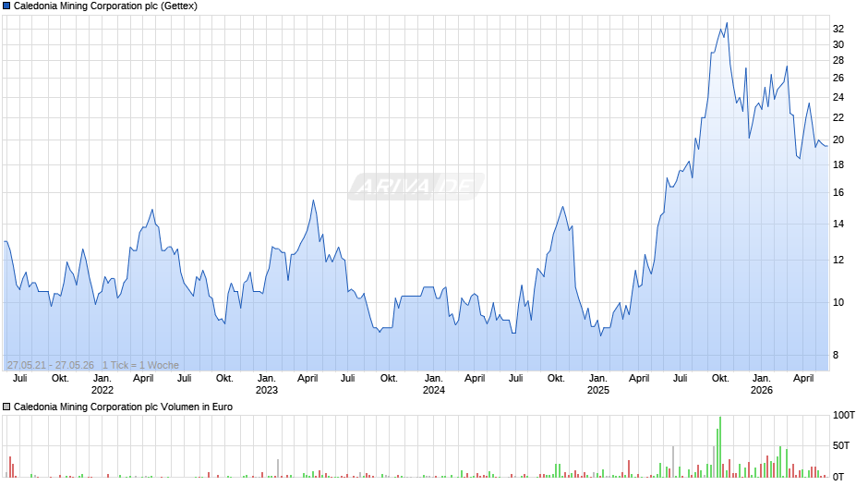868x486 pixels.
Task: Click the price axis label 22
Action: coord(838,117)
